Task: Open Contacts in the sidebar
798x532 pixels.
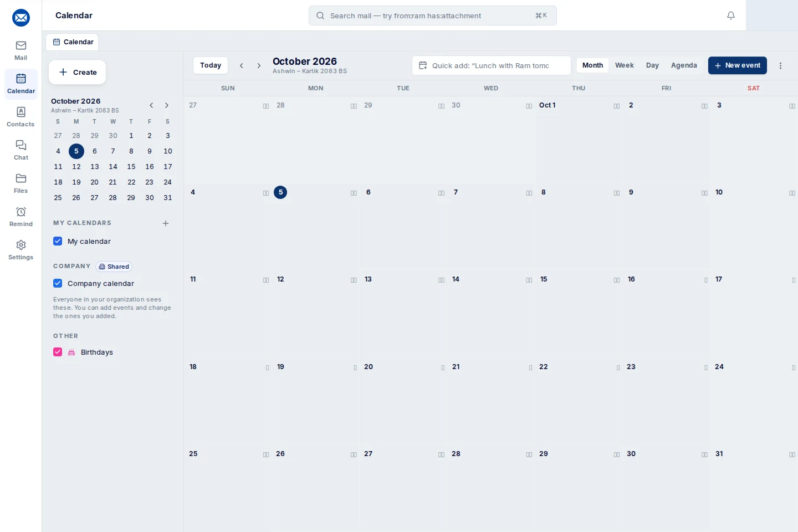Action: pyautogui.click(x=21, y=116)
